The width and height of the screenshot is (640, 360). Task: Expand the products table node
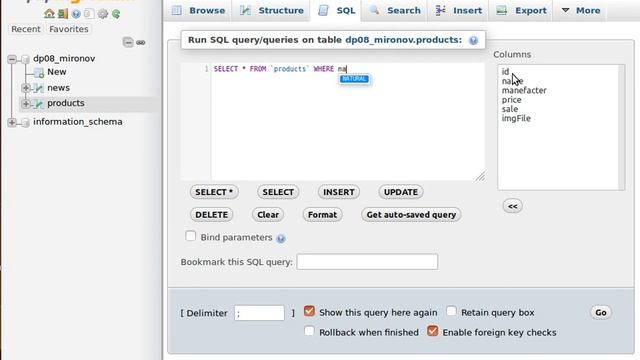point(25,104)
